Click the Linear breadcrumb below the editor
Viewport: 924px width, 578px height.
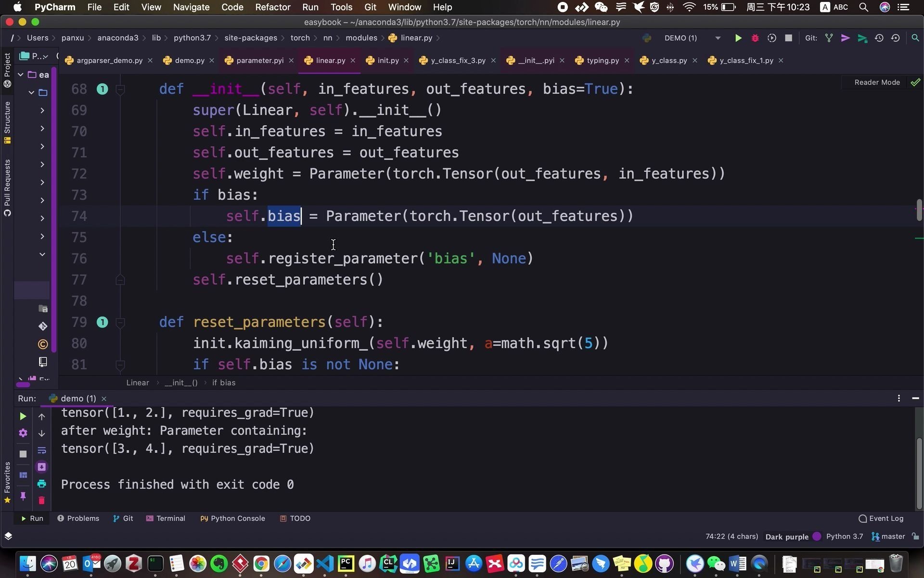tap(138, 382)
